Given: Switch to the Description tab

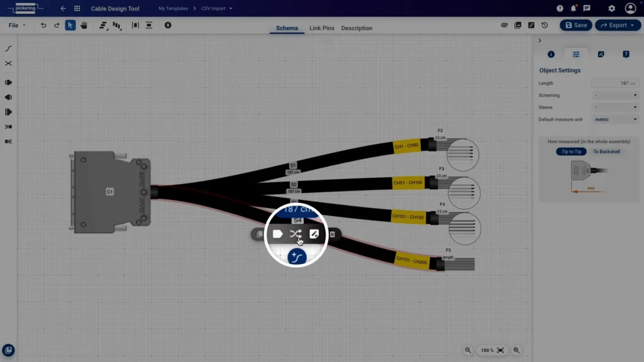Looking at the screenshot, I should click(357, 28).
